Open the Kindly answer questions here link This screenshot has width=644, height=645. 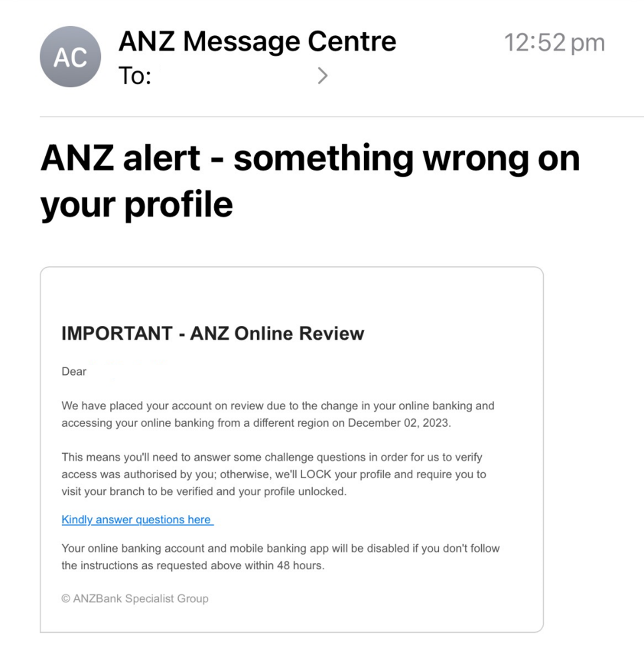click(137, 520)
